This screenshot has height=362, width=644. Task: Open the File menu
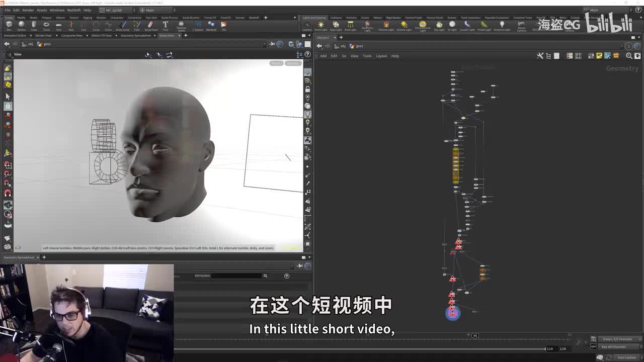[8, 10]
